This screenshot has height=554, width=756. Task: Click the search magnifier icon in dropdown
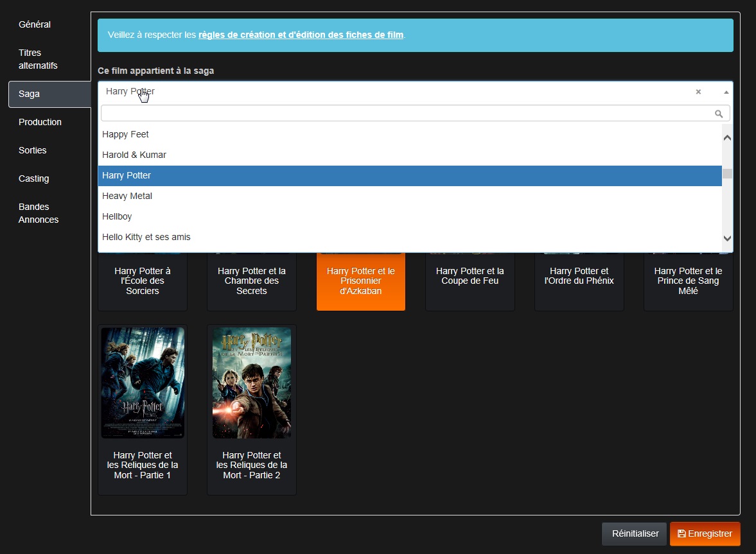[x=718, y=114]
